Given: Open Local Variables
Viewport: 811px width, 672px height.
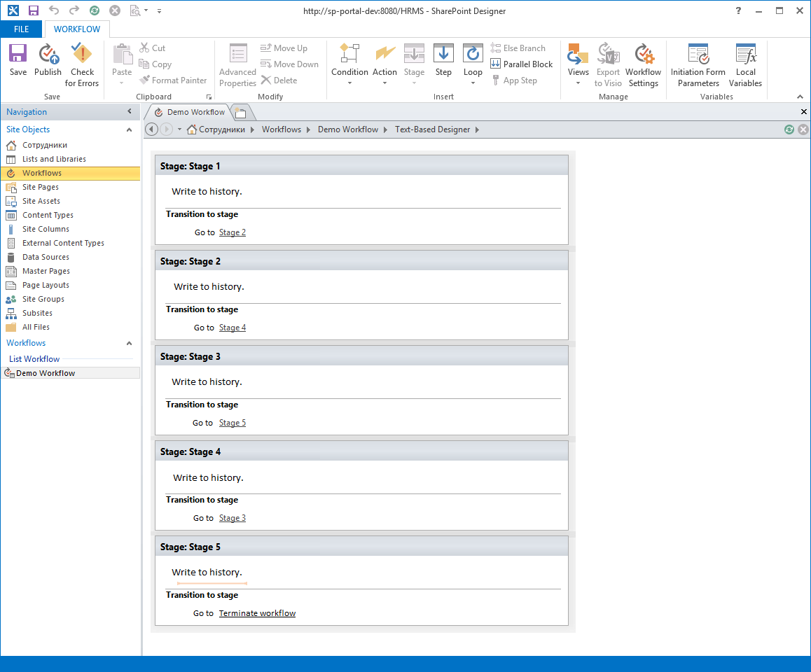Looking at the screenshot, I should click(x=745, y=65).
